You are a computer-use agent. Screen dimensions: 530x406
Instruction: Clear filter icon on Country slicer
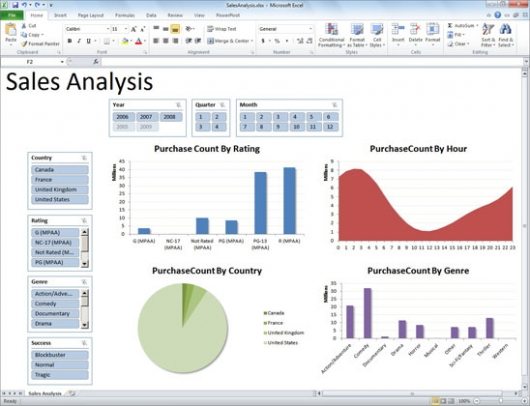[x=85, y=158]
